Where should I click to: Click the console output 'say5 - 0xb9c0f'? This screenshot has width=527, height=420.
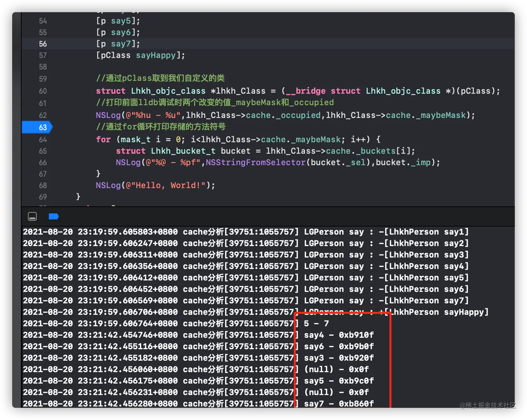point(339,381)
